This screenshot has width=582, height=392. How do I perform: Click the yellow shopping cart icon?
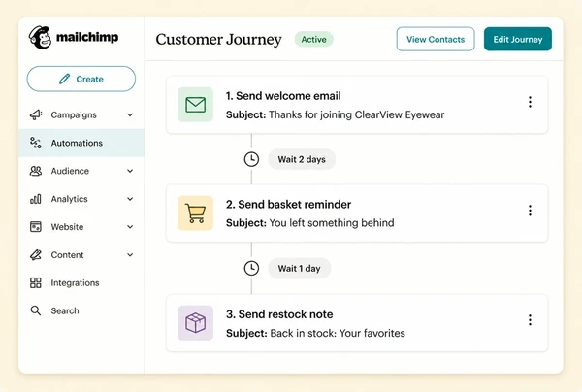pyautogui.click(x=196, y=213)
